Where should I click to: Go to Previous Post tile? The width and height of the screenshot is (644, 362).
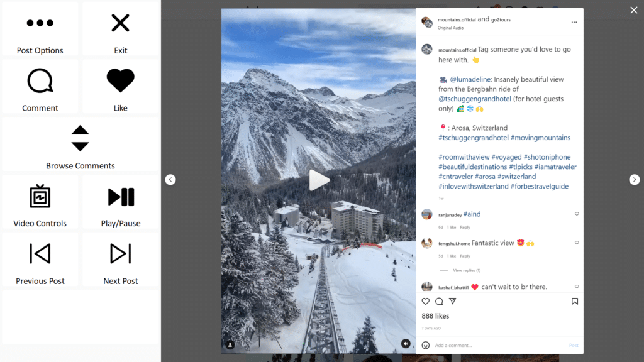[40, 260]
